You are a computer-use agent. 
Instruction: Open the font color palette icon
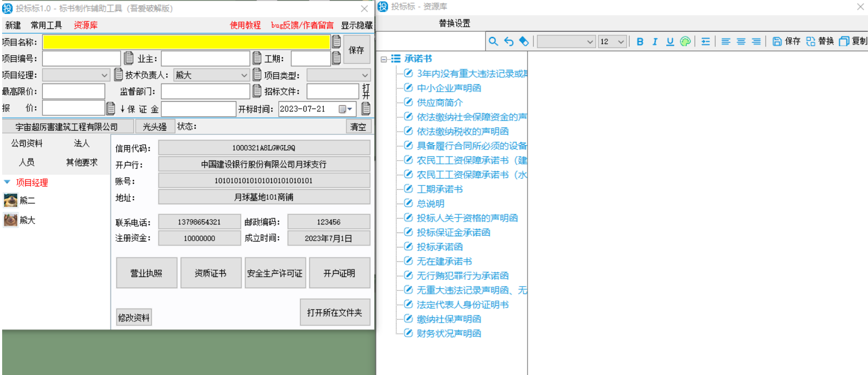tap(685, 42)
